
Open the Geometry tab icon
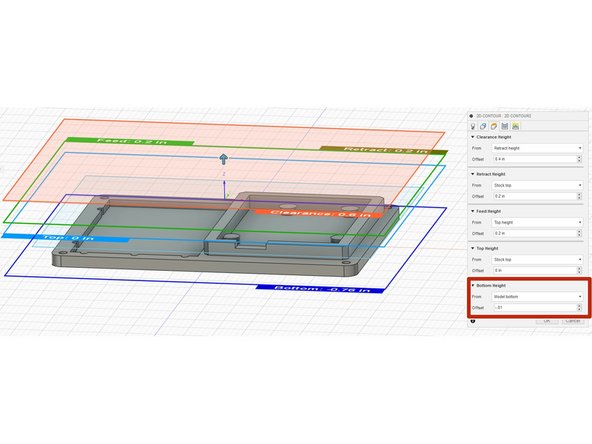[483, 126]
